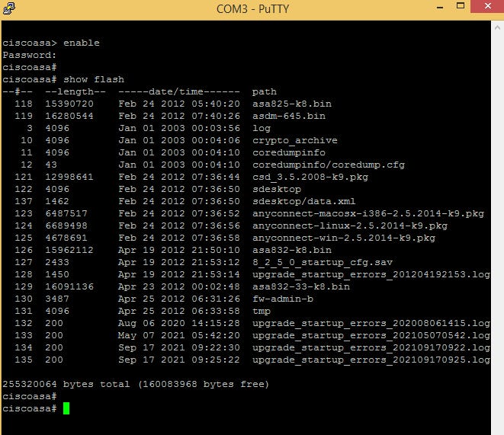Click the coredumpinfo/coredump.cfg path

pos(329,165)
